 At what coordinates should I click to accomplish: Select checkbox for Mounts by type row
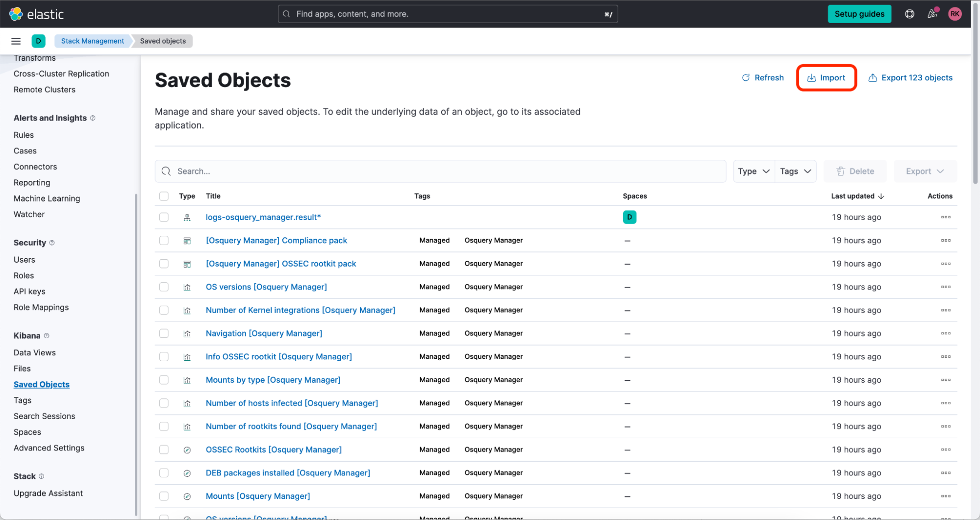(x=164, y=380)
